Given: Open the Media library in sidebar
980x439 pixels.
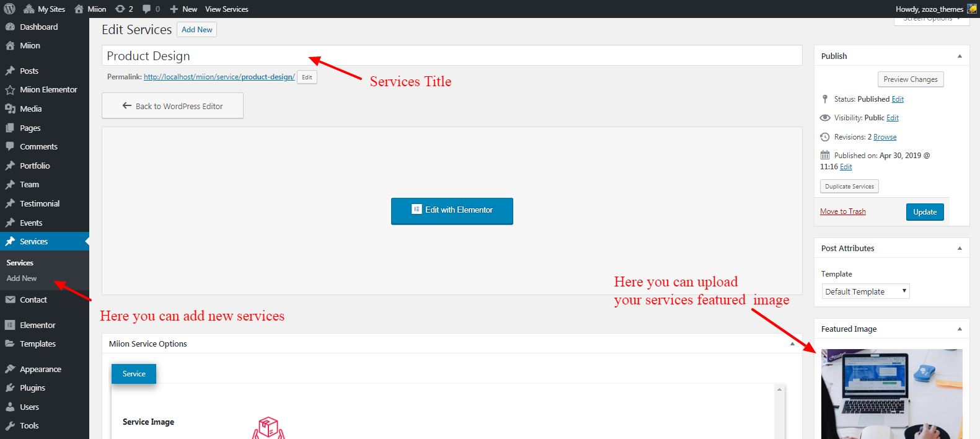Looking at the screenshot, I should point(30,109).
